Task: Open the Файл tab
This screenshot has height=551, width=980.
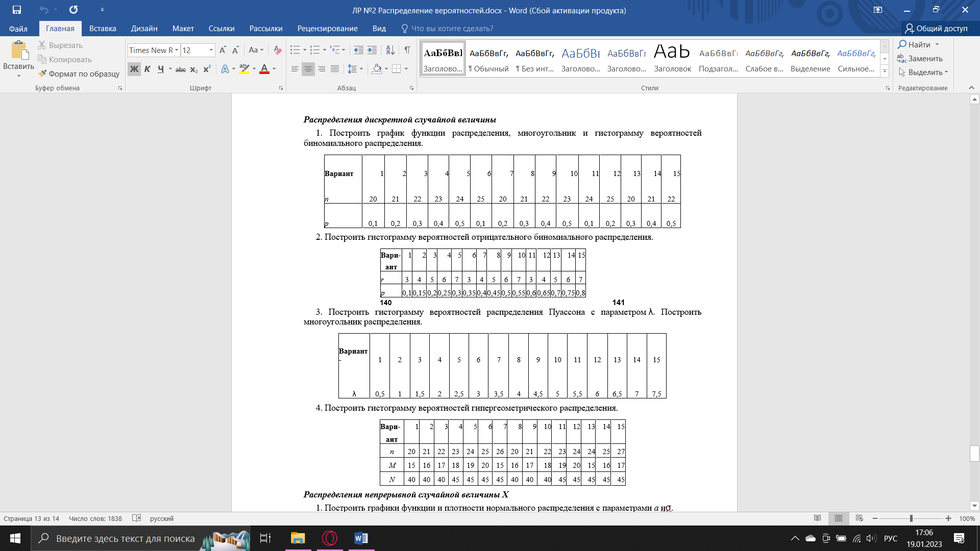Action: (x=18, y=29)
